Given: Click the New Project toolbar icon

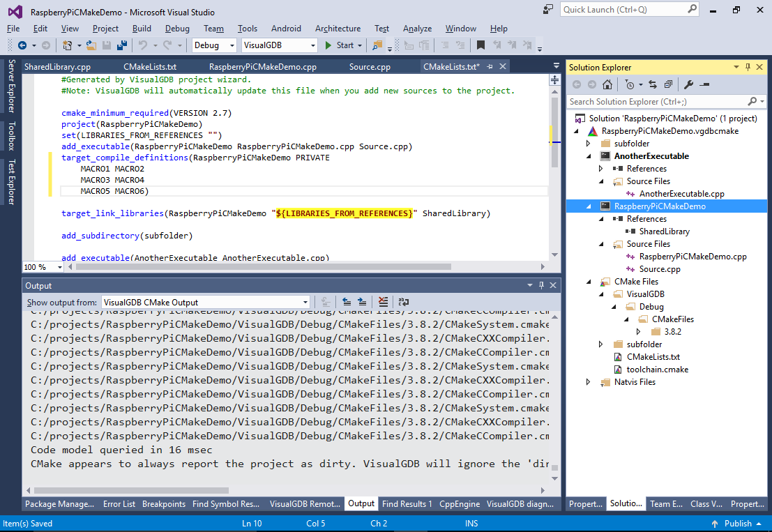Looking at the screenshot, I should coord(68,45).
